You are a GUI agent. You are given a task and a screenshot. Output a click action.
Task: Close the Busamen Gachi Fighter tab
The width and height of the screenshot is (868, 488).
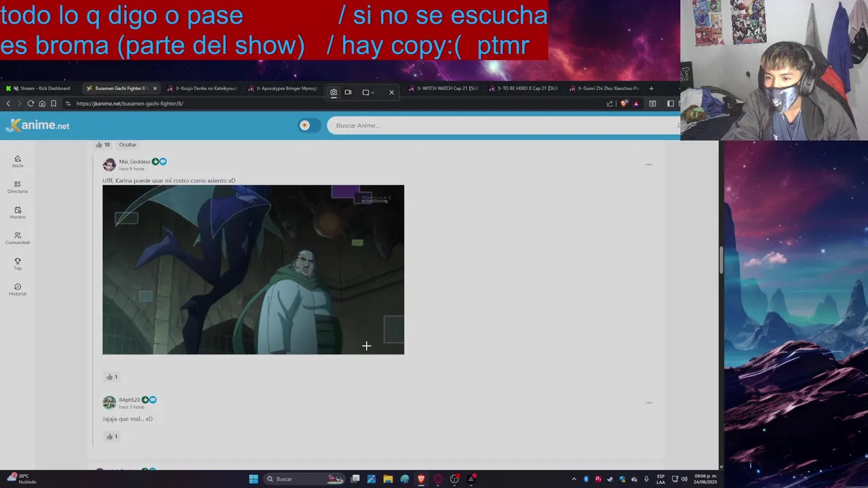click(155, 88)
